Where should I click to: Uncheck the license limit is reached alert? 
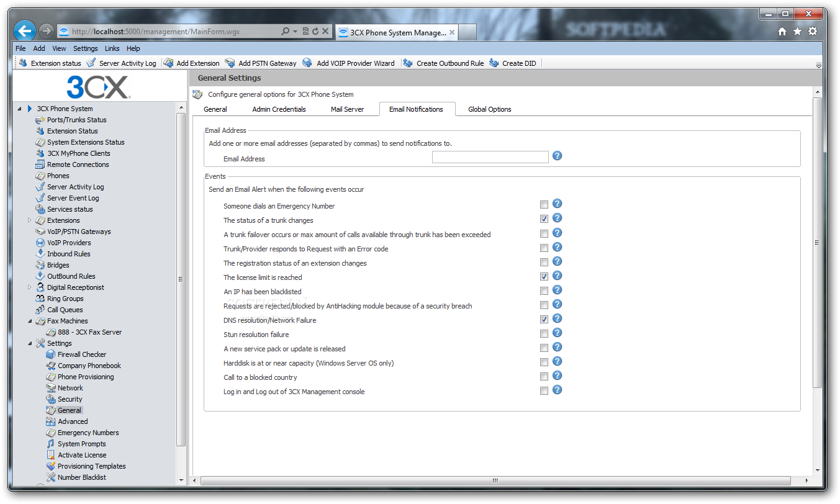coord(544,276)
